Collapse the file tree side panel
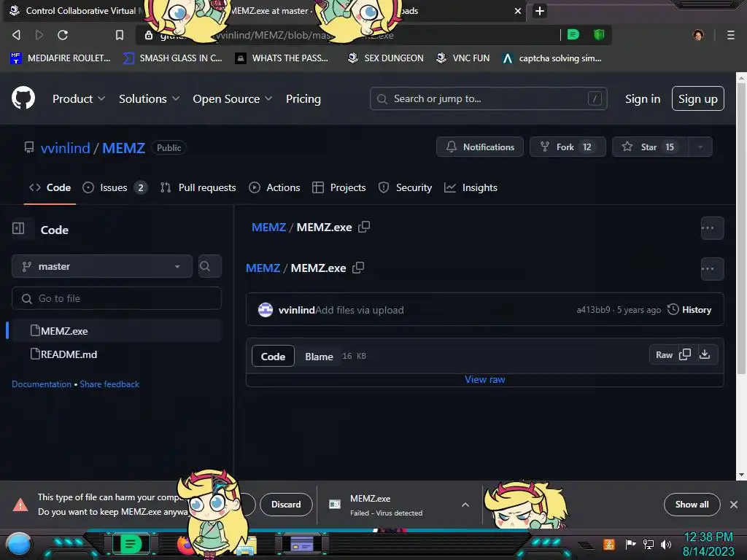The width and height of the screenshot is (747, 560). coord(18,228)
